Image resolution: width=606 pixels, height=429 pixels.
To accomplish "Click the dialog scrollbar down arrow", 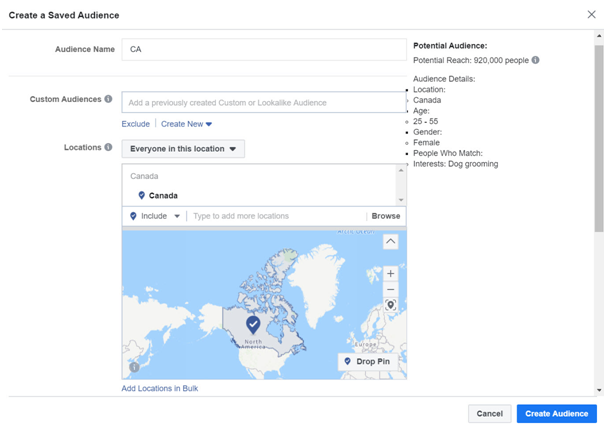I will coord(599,390).
